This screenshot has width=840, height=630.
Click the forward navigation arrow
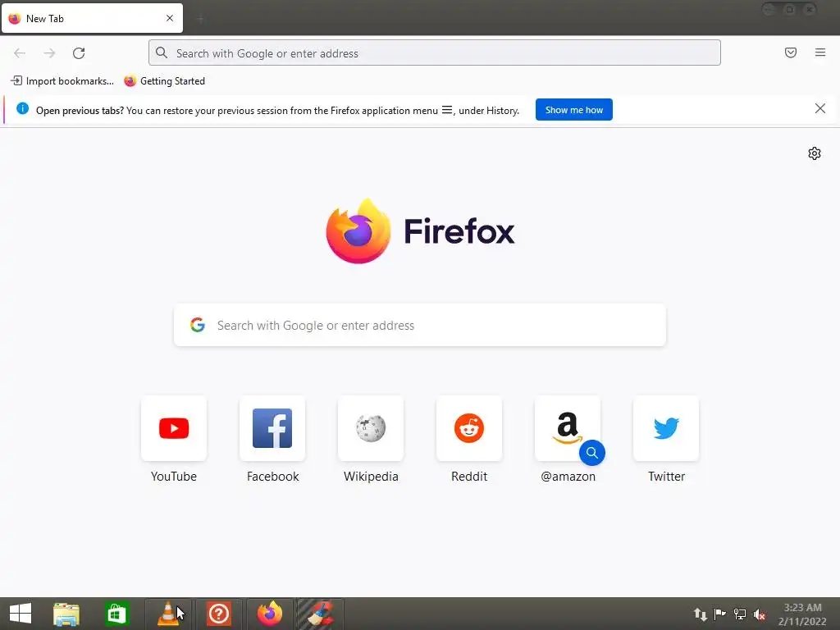(x=49, y=53)
